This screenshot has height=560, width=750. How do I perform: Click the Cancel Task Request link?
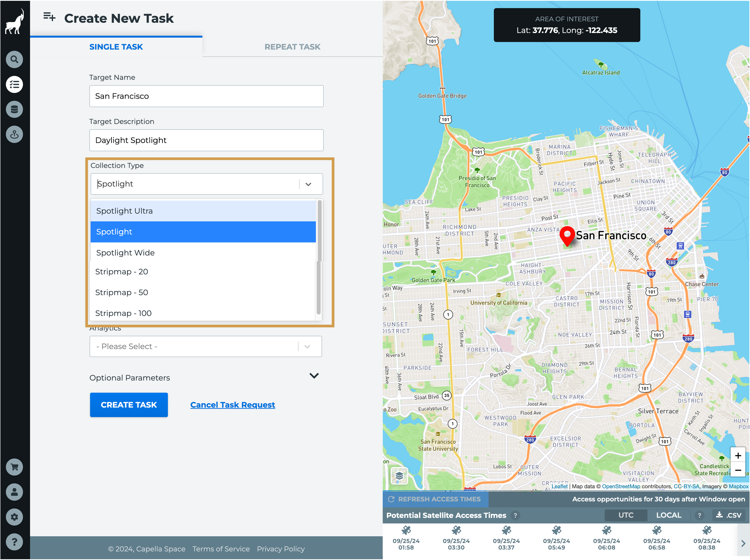tap(233, 405)
